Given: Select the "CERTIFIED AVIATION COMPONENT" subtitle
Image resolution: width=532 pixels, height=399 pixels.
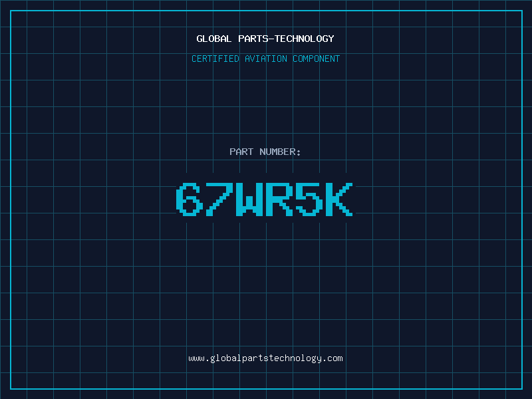Looking at the screenshot, I should click(265, 59).
